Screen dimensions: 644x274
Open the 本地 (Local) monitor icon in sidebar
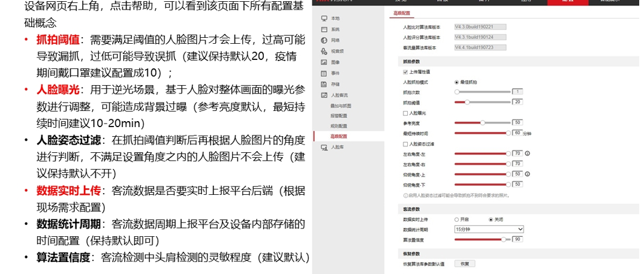click(x=324, y=19)
